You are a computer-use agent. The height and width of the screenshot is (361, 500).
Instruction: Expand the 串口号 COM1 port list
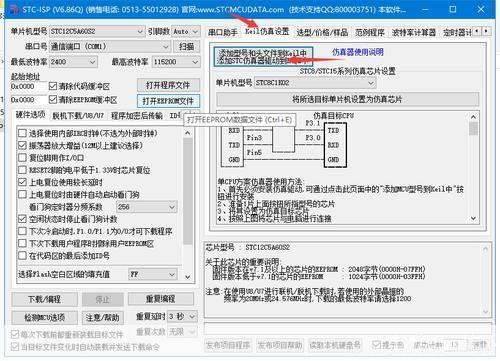[110, 47]
